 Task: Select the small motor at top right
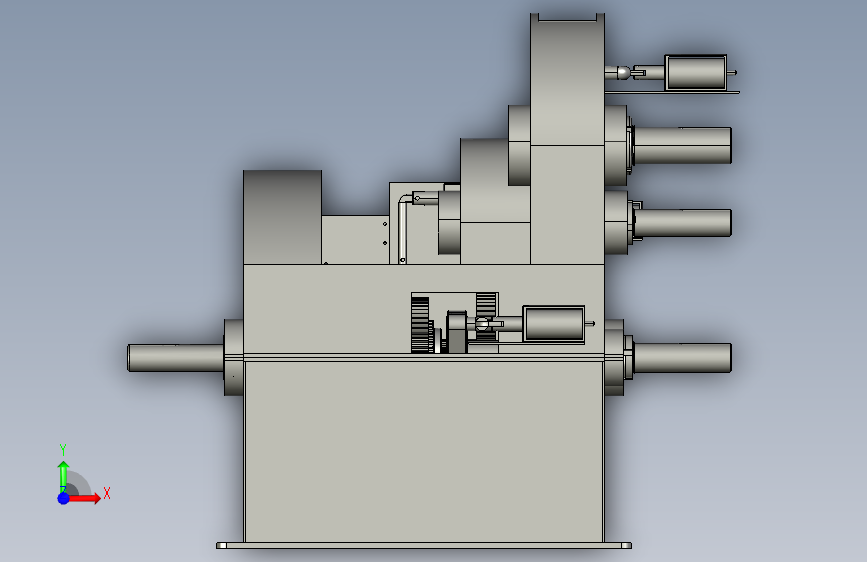[x=696, y=72]
